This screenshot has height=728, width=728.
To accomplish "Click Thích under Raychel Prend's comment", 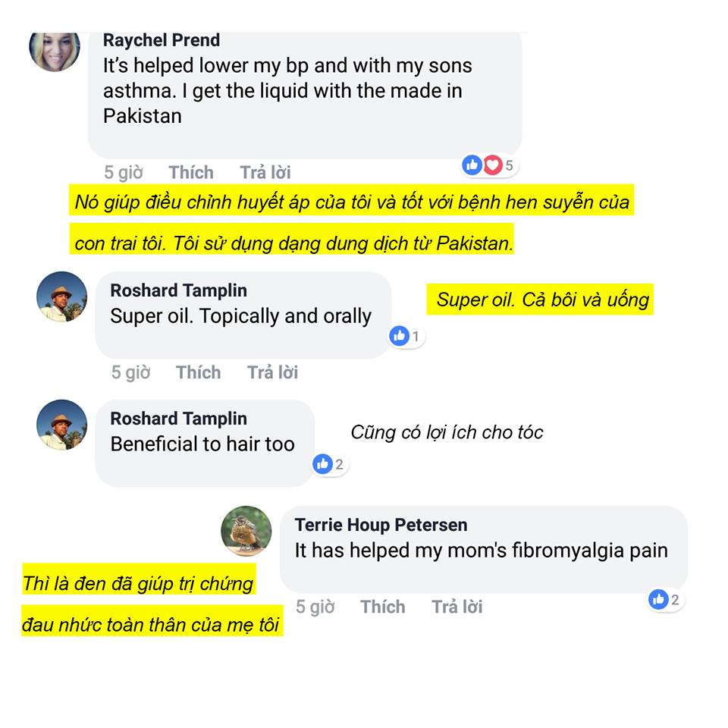I will (191, 172).
